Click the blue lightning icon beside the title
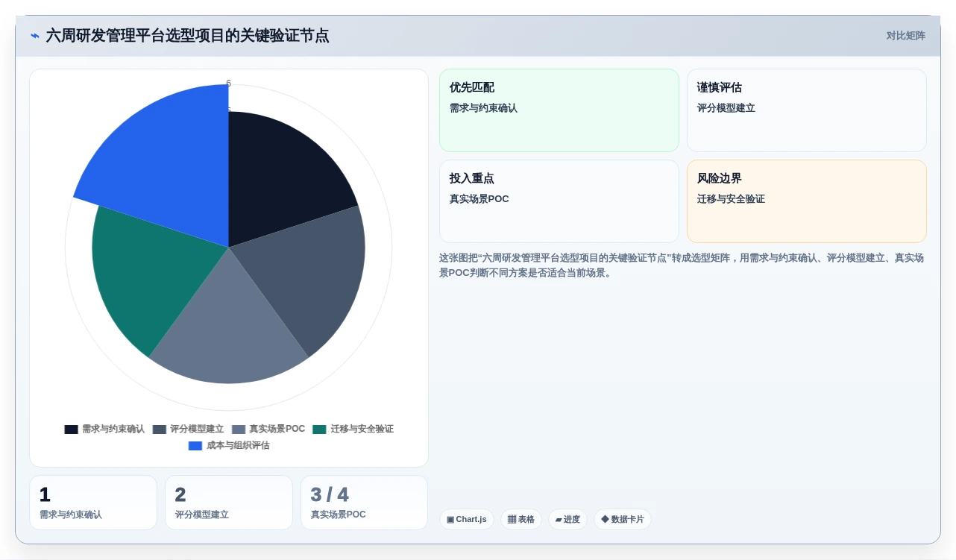 pyautogui.click(x=35, y=36)
